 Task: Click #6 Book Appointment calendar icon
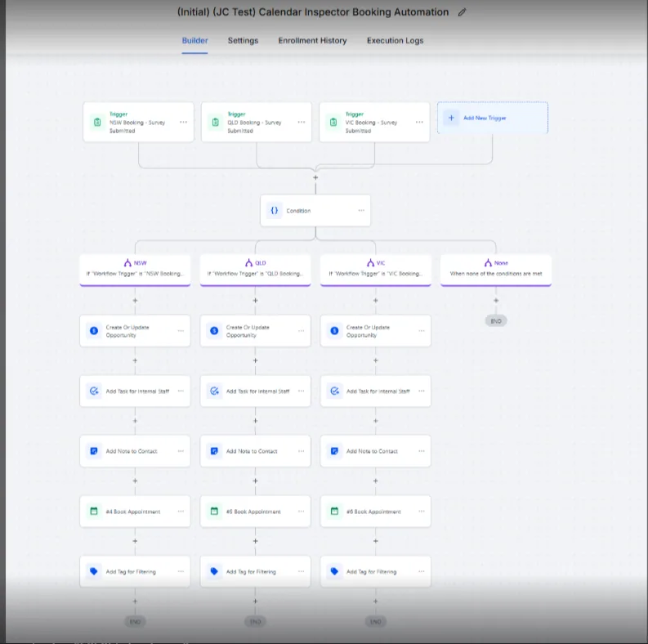[x=334, y=512]
